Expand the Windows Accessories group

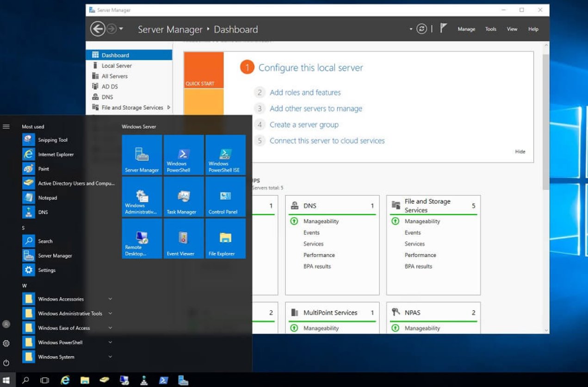pyautogui.click(x=60, y=299)
